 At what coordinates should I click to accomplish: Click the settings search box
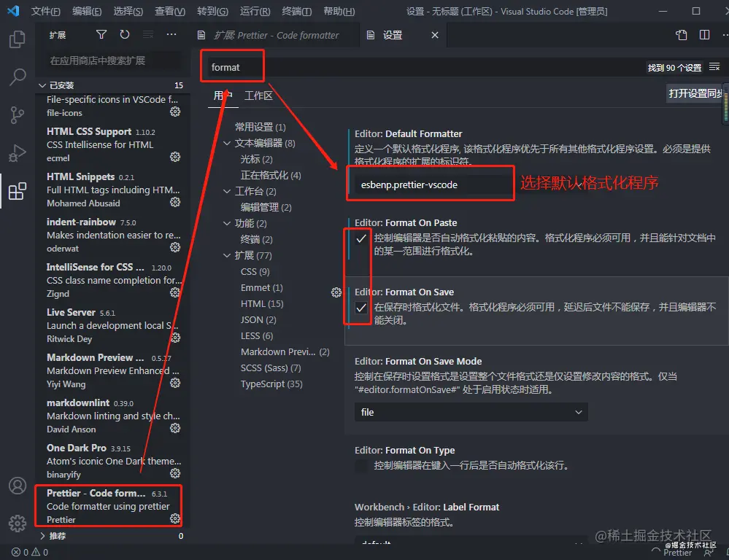coord(425,67)
